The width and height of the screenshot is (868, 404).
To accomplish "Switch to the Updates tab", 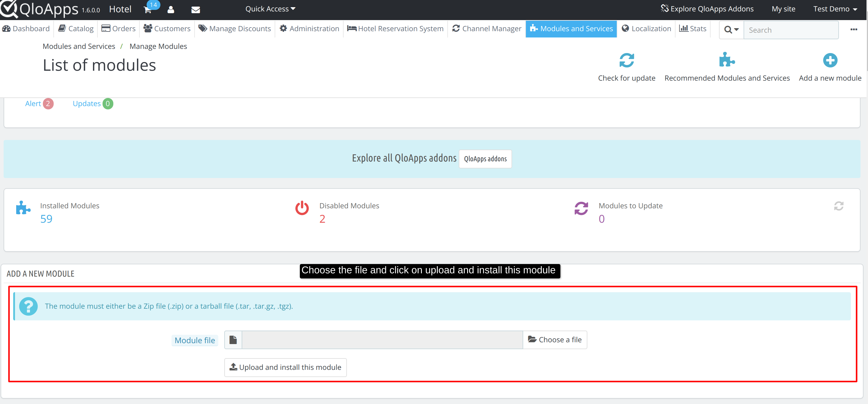I will tap(93, 104).
